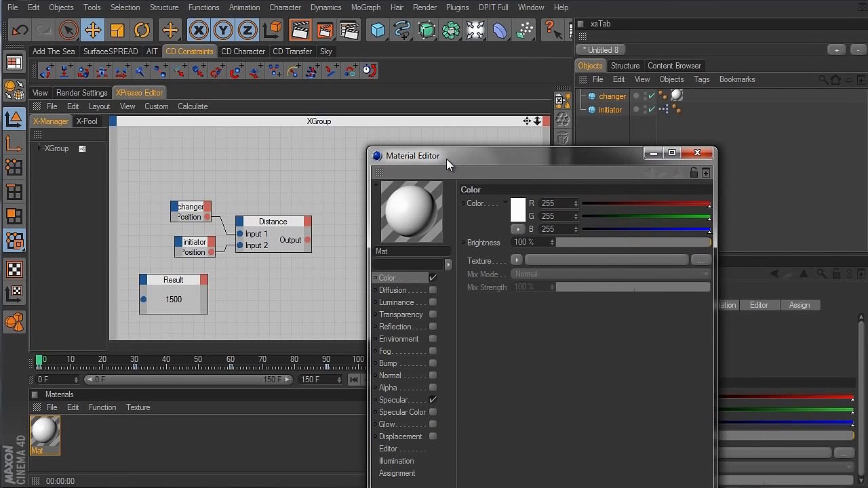Expand the color picker arrow below swatch
The width and height of the screenshot is (868, 488).
[517, 229]
